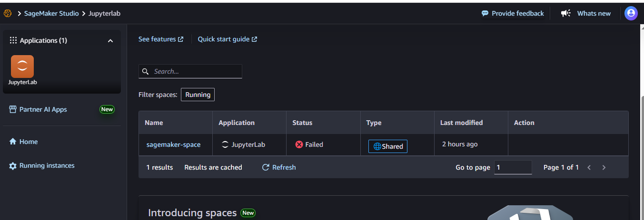Click the SageMaker logo icon

(x=7, y=13)
